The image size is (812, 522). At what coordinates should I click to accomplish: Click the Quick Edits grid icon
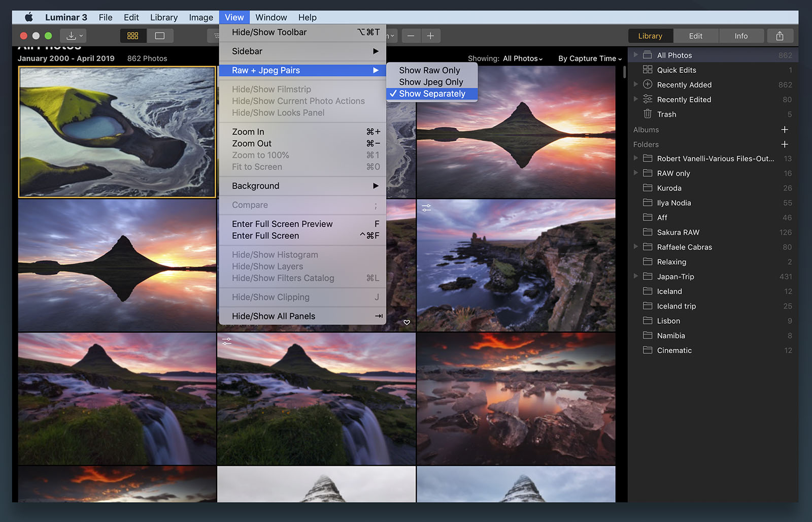point(648,70)
